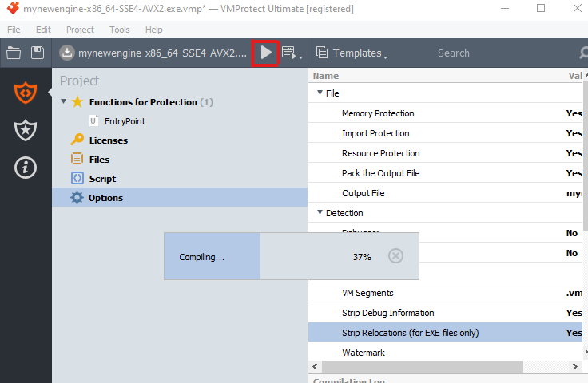Collapse the Functions for Protection tree node
Image resolution: width=588 pixels, height=383 pixels.
tap(64, 102)
